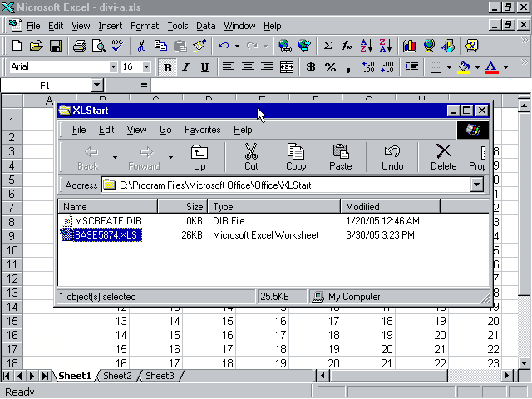Toggle Underline formatting button
The image size is (532, 399).
click(204, 67)
